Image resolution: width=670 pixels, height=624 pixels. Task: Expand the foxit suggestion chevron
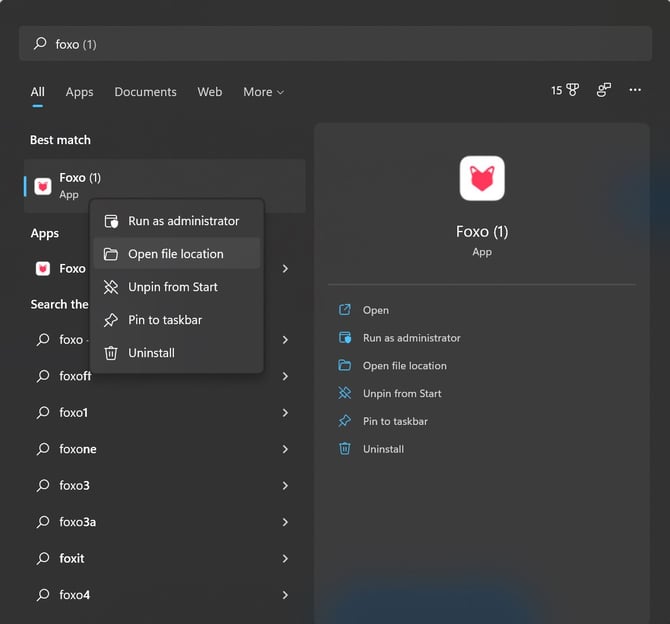285,558
